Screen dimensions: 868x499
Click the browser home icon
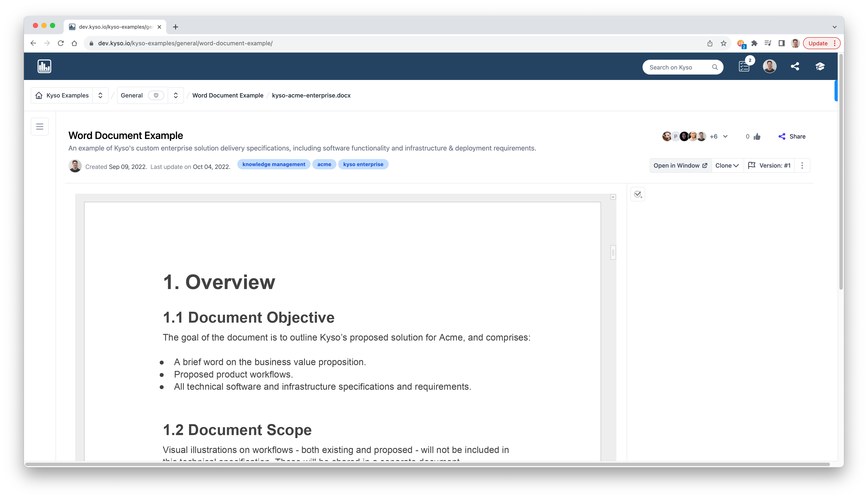pyautogui.click(x=74, y=43)
